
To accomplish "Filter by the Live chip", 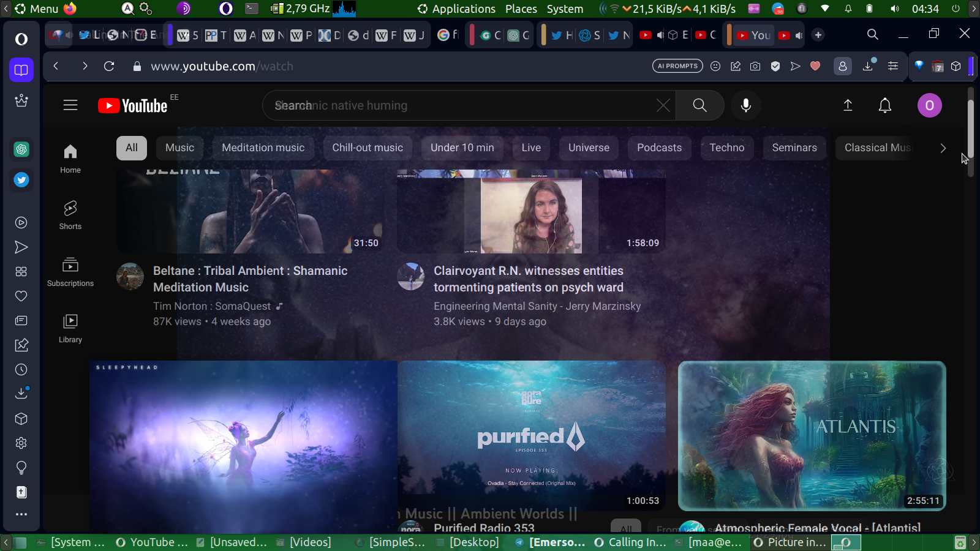I will pos(531,148).
